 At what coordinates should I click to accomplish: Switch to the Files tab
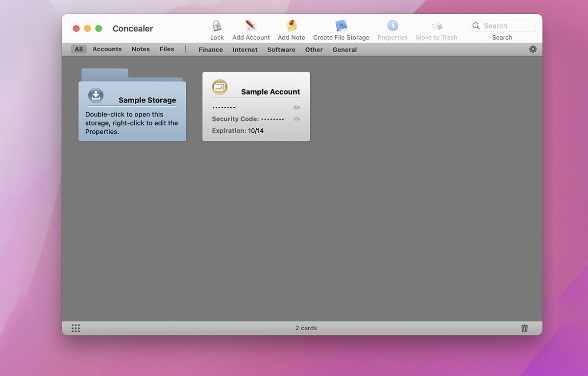click(x=167, y=49)
